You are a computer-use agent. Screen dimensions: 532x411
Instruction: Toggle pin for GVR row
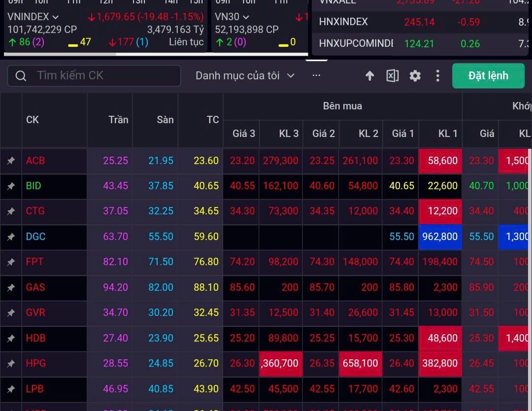point(11,312)
